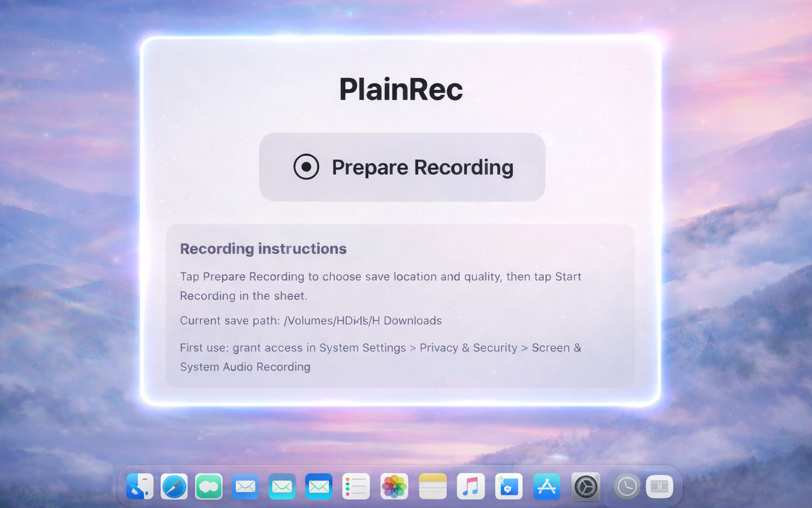This screenshot has width=812, height=508.
Task: Open the Notes app
Action: 433,486
